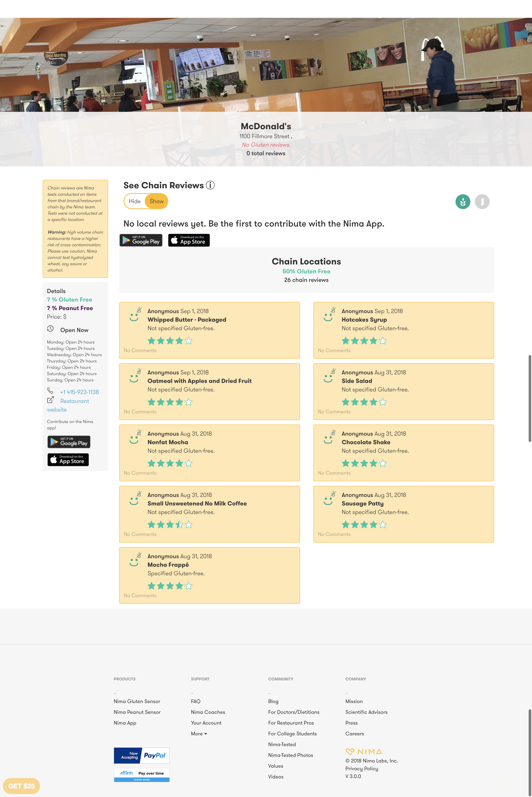The width and height of the screenshot is (532, 797).
Task: Click the ? % Gluten Free detail
Action: (x=70, y=300)
